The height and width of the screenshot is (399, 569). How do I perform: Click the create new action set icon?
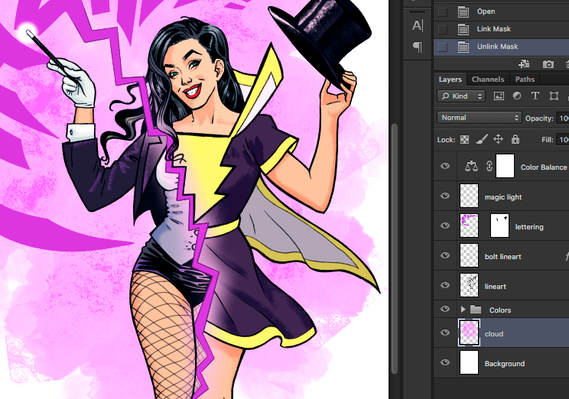524,64
